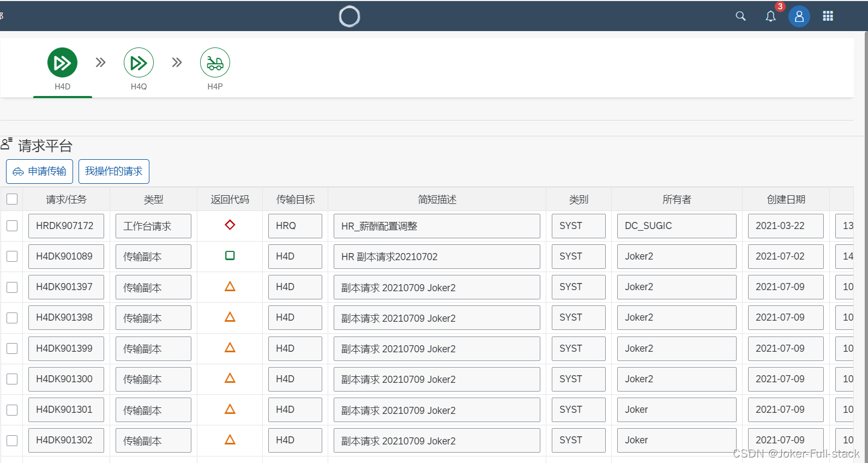868x463 pixels.
Task: Click request field H4DK901397
Action: (66, 287)
